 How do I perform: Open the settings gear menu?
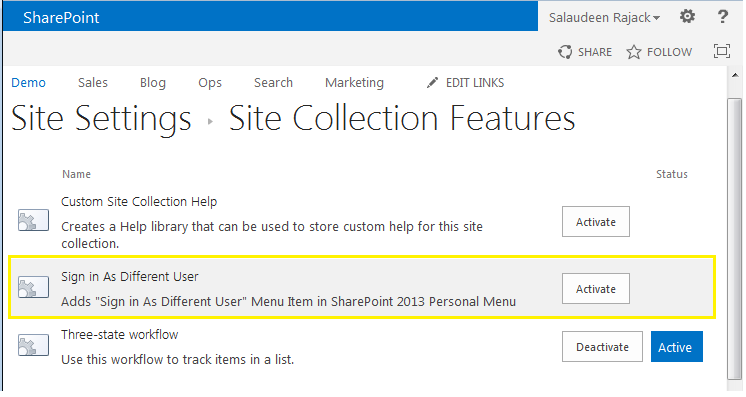click(687, 17)
